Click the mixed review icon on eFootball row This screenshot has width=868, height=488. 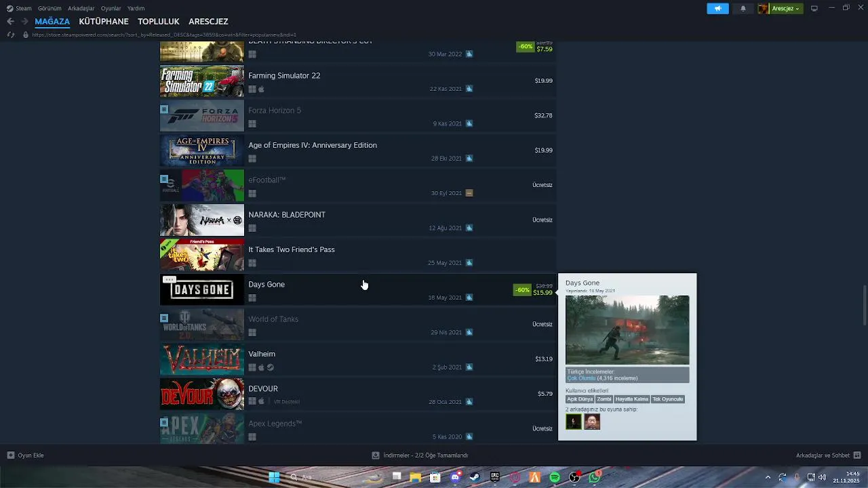click(x=469, y=193)
